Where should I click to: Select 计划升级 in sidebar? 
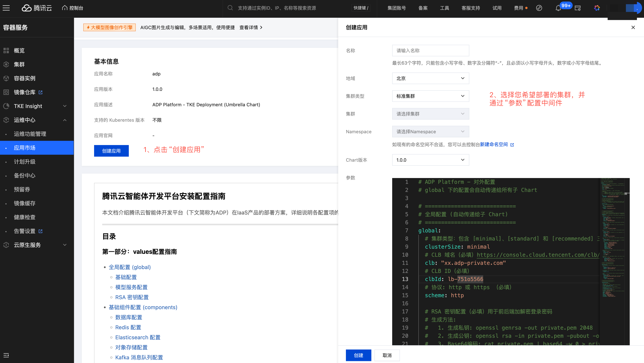click(24, 162)
